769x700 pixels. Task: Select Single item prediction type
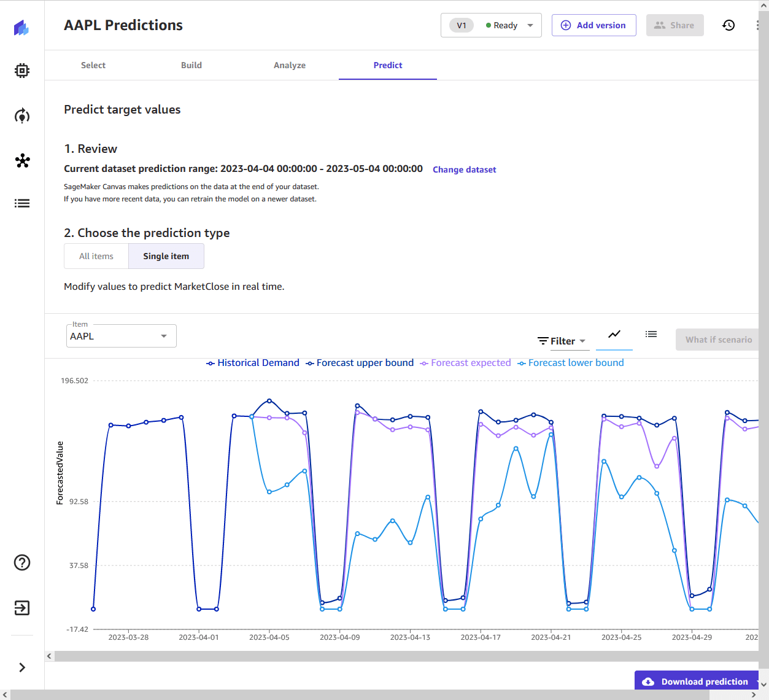point(166,256)
